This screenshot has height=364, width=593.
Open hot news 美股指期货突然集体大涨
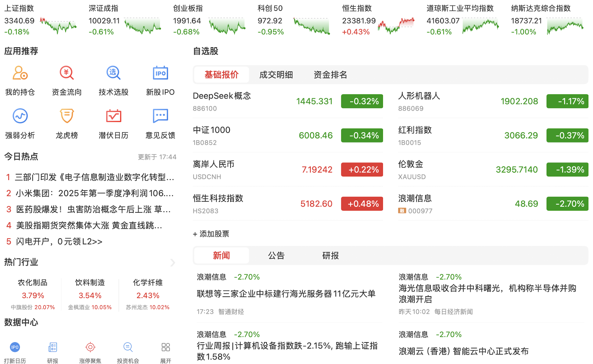pyautogui.click(x=89, y=225)
